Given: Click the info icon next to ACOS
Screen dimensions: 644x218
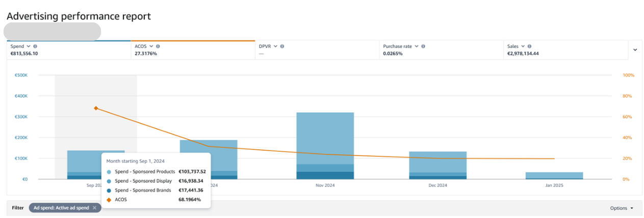Looking at the screenshot, I should tap(158, 46).
